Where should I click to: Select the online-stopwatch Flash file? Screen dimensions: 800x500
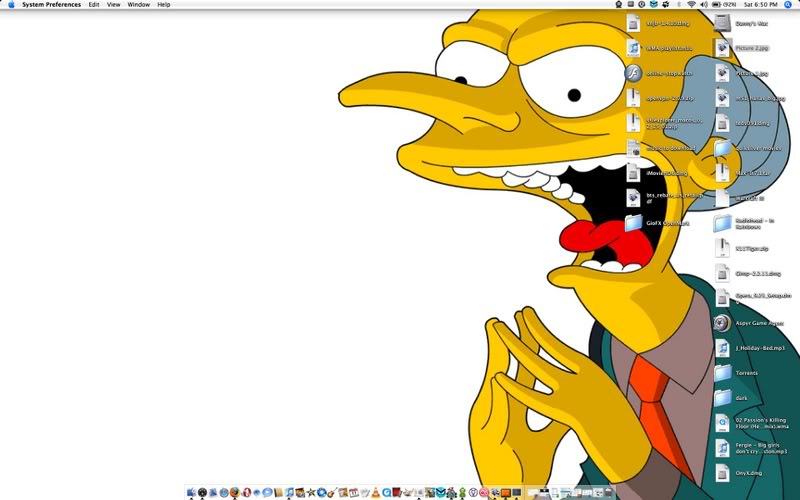[633, 73]
